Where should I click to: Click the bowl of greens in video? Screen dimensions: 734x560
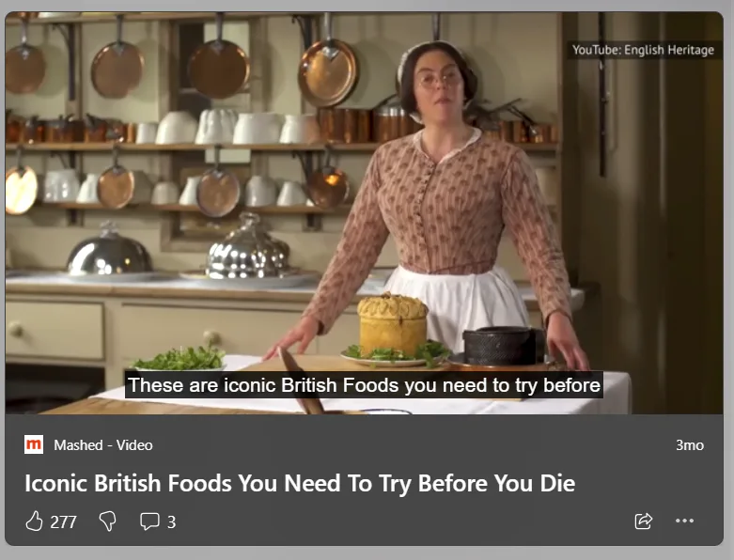(x=180, y=359)
